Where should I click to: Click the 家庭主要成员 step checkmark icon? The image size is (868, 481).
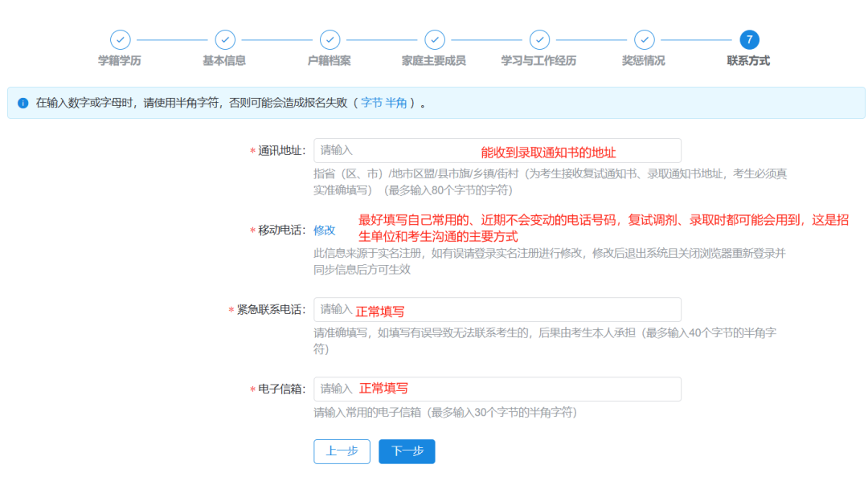(x=435, y=40)
